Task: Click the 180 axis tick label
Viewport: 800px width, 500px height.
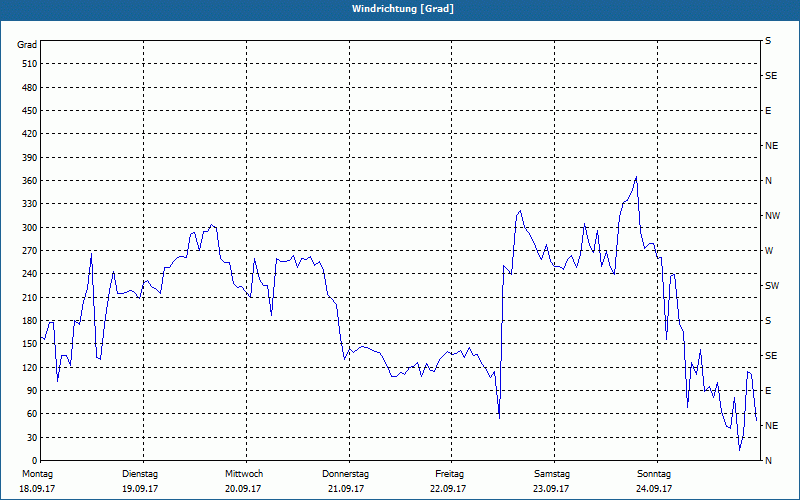Action: tap(30, 320)
